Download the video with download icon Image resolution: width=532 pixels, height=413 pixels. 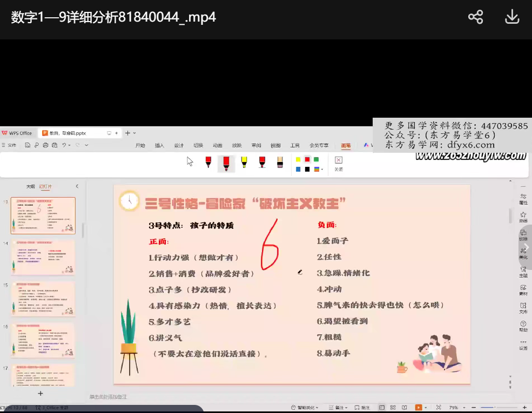click(511, 17)
